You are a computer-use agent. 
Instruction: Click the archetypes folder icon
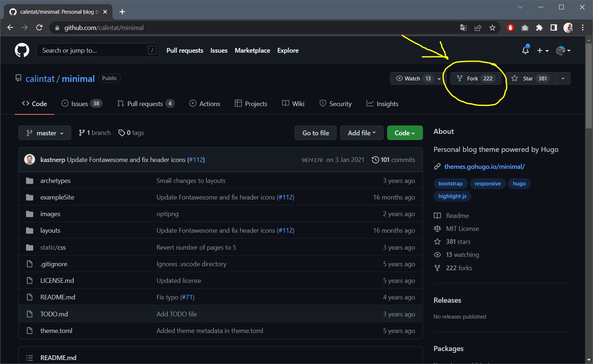tap(30, 181)
